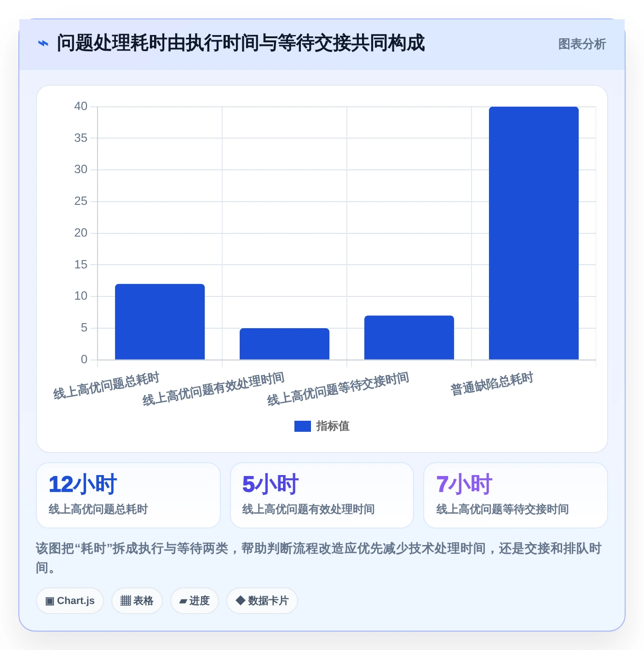Click the 线上高优问题总耗时 axis label
The width and height of the screenshot is (644, 650).
pos(106,386)
